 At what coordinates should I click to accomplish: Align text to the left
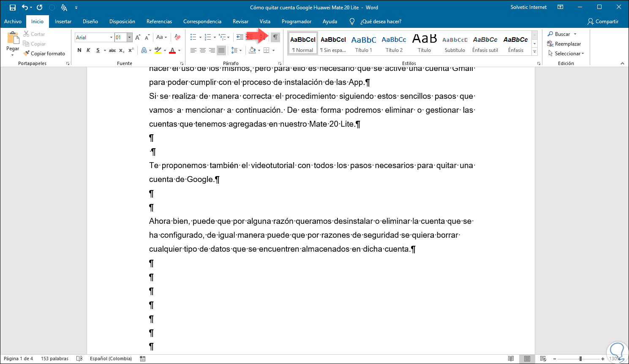coord(193,50)
